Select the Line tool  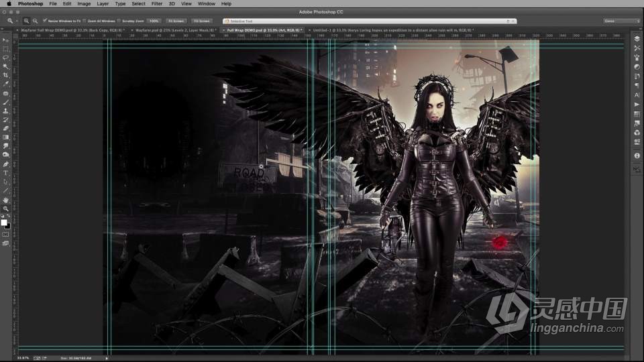point(6,191)
